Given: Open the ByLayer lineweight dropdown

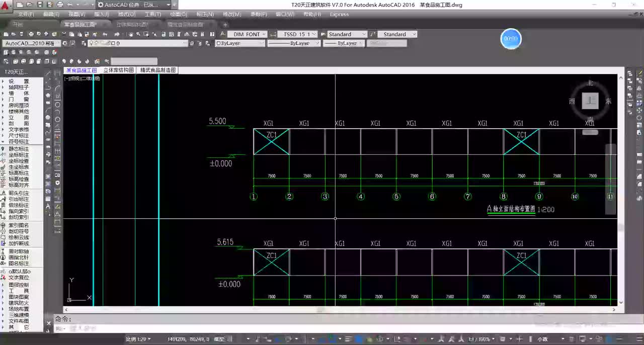Looking at the screenshot, I should tap(344, 43).
